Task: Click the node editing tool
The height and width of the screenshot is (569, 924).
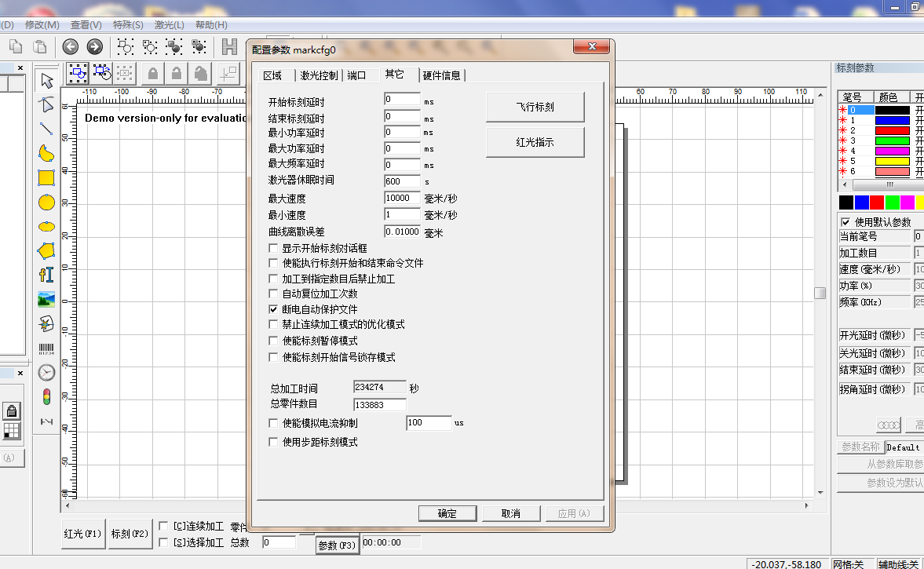Action: tap(46, 104)
